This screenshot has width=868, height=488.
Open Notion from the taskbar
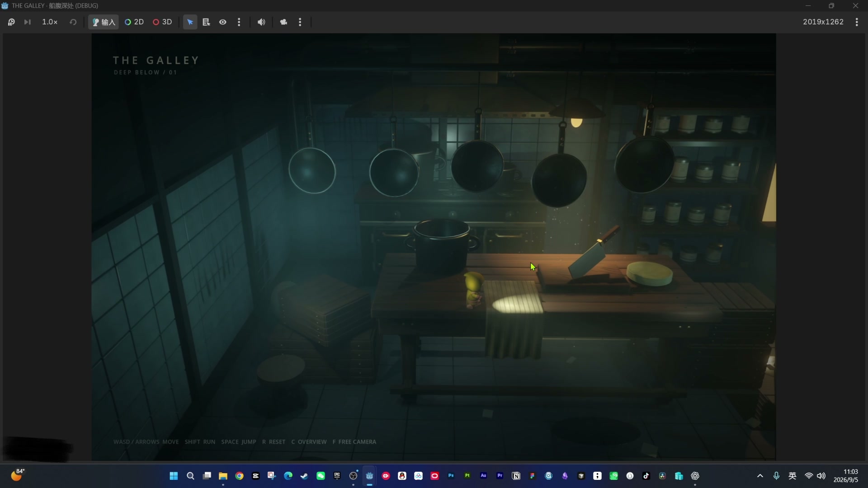[516, 476]
